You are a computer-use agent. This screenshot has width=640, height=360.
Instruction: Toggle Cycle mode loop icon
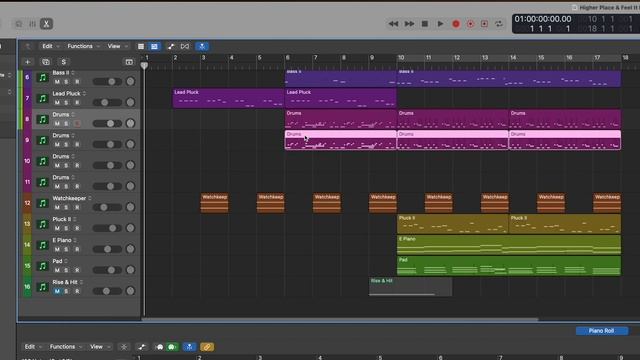[x=499, y=24]
